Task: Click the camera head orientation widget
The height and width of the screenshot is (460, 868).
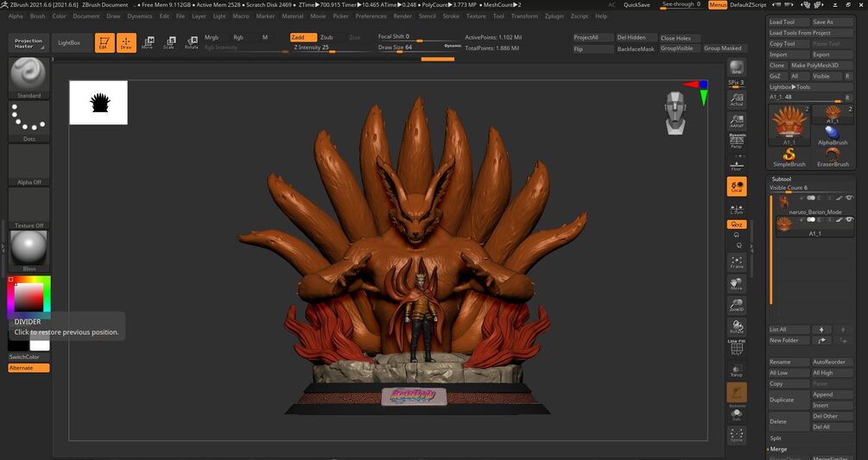Action: [x=676, y=113]
